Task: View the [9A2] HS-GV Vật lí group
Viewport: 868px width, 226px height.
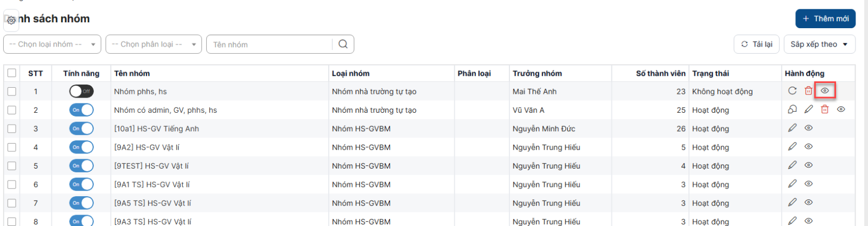Action: pos(808,147)
